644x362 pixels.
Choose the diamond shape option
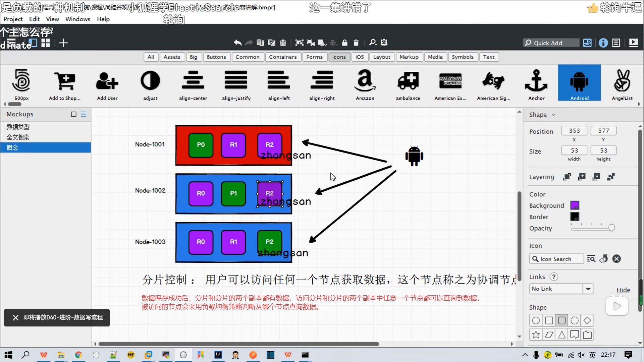click(x=587, y=320)
